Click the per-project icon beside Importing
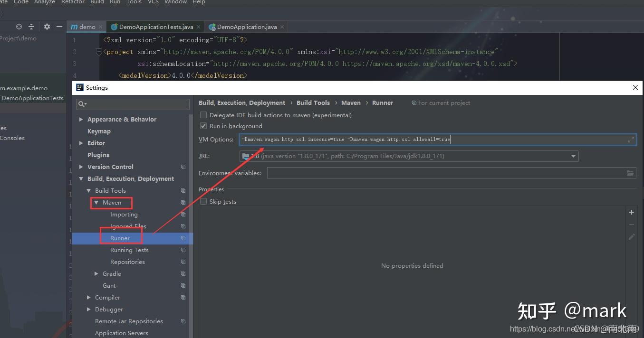The image size is (644, 338). click(183, 215)
